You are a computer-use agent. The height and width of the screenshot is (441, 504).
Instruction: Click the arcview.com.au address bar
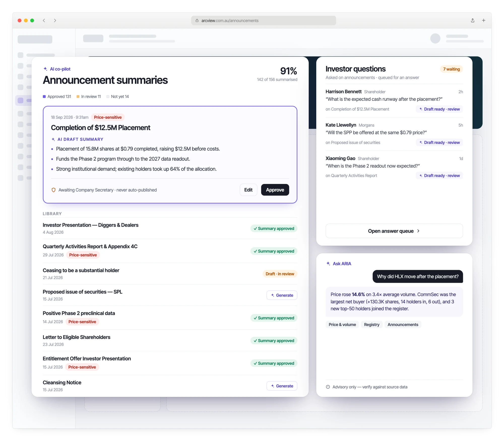click(x=264, y=20)
